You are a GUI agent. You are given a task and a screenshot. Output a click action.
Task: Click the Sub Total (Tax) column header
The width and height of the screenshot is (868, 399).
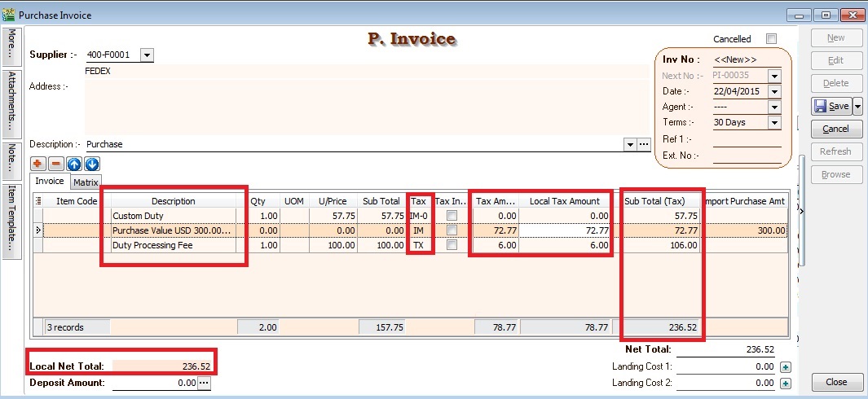coord(654,201)
